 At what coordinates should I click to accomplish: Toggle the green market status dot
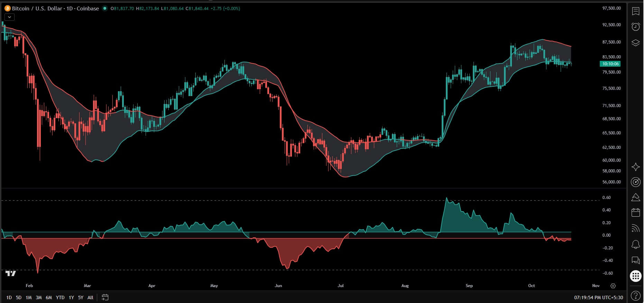(x=105, y=8)
